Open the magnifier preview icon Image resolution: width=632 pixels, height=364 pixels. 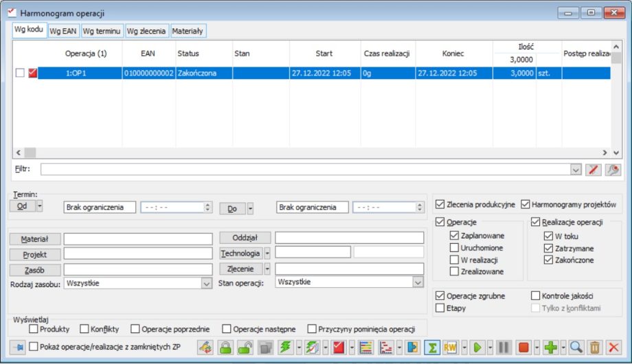click(576, 348)
